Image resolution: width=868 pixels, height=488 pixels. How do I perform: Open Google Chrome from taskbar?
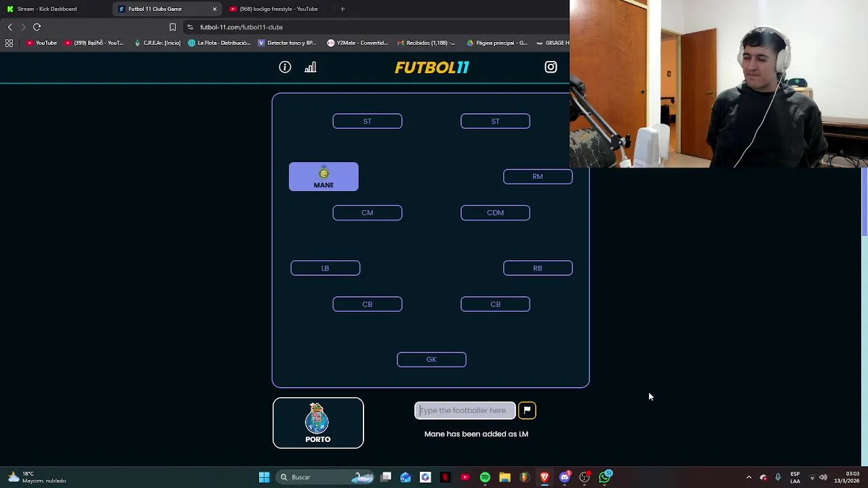425,477
